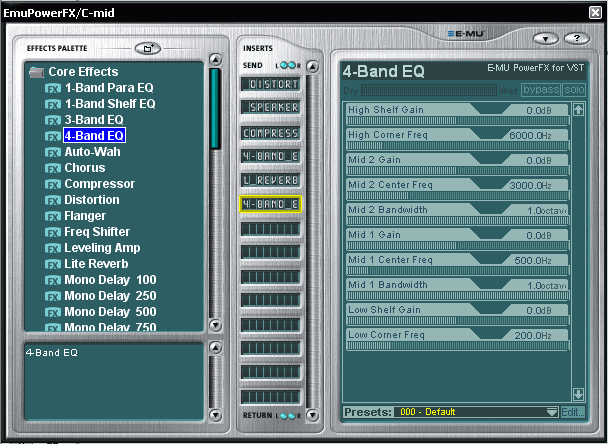
Task: Select the Core Effects category label
Action: click(83, 72)
